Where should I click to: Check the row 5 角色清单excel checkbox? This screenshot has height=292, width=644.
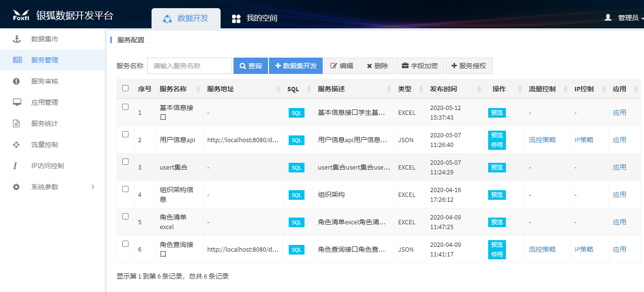126,217
